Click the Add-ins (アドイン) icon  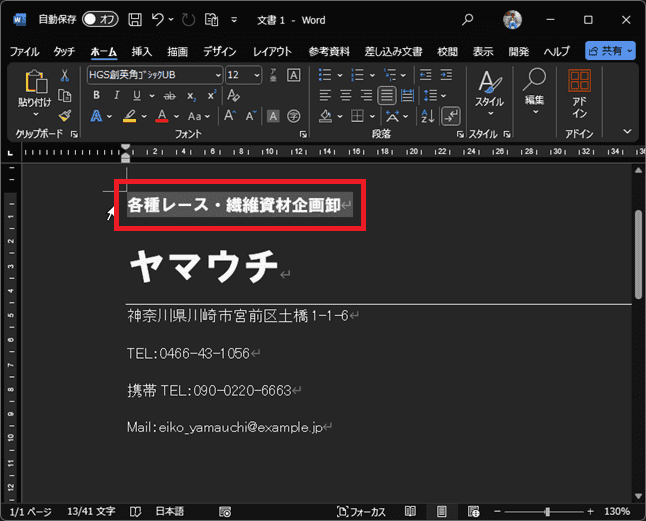tap(579, 88)
